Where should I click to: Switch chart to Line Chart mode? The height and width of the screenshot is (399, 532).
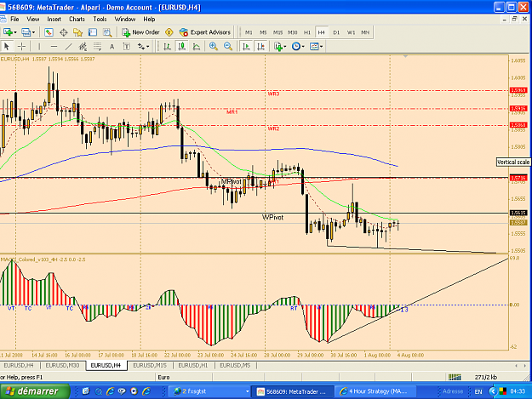point(197,47)
